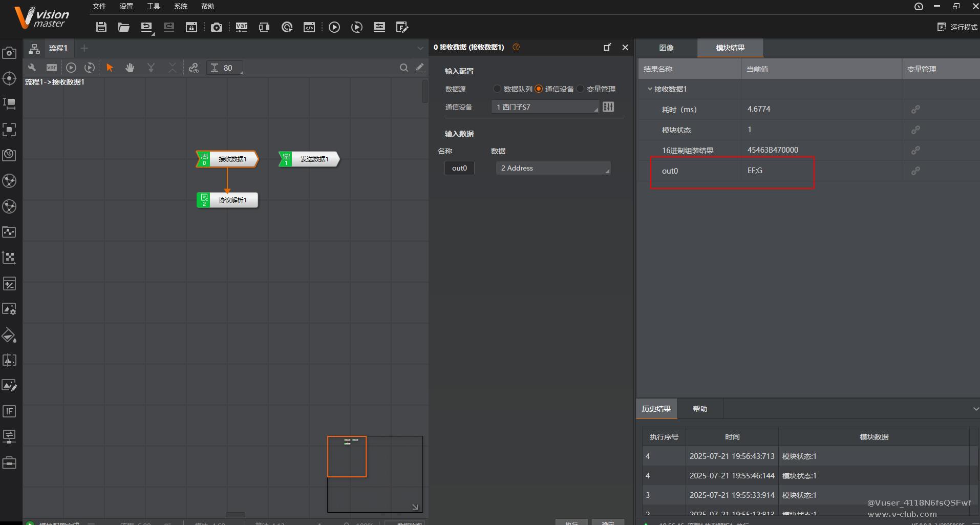Open the toolbox briefcase icon in left sidebar

coord(9,463)
